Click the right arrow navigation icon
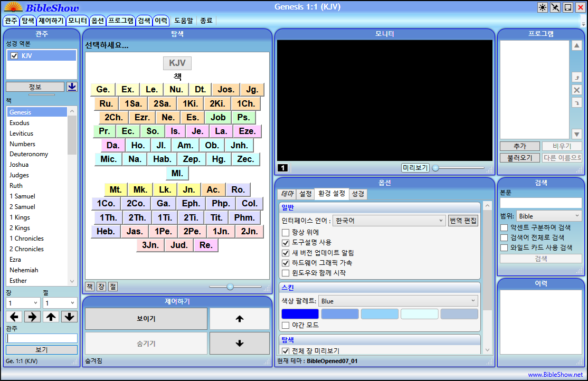The height and width of the screenshot is (381, 588). [x=33, y=317]
